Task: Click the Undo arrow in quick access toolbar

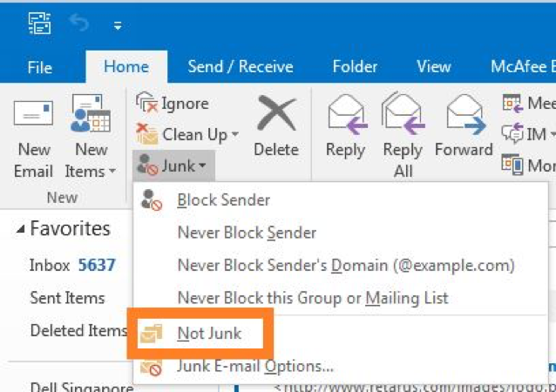Action: click(79, 23)
